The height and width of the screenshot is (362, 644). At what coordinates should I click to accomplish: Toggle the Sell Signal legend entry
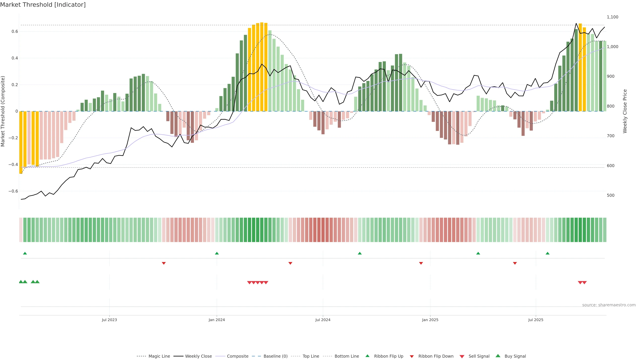pos(479,356)
